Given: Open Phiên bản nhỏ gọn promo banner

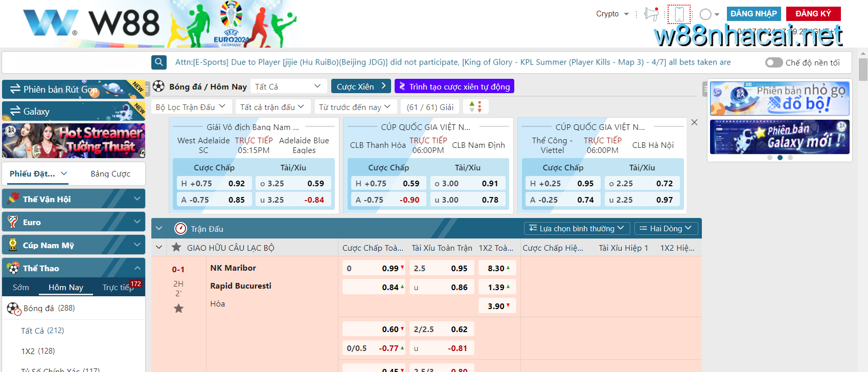Looking at the screenshot, I should click(780, 98).
